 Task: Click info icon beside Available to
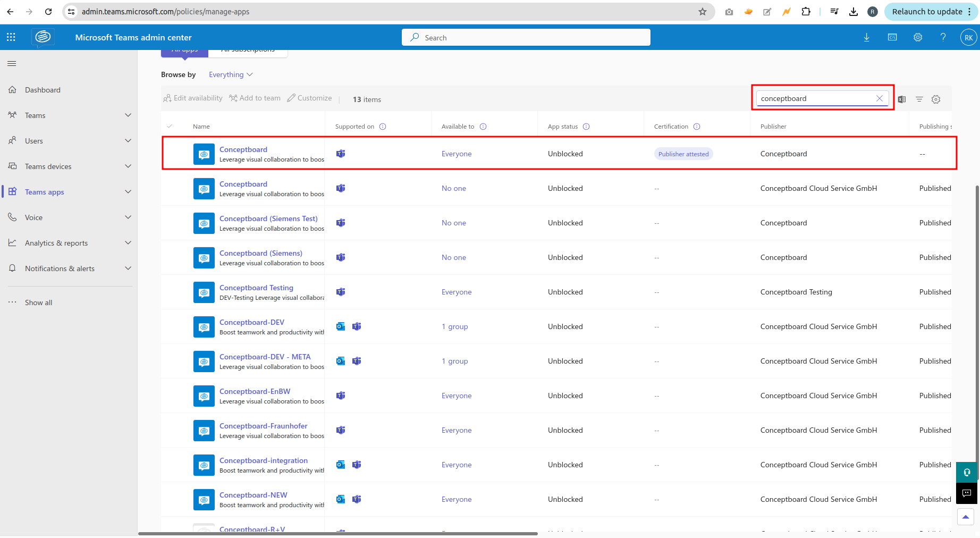coord(483,127)
